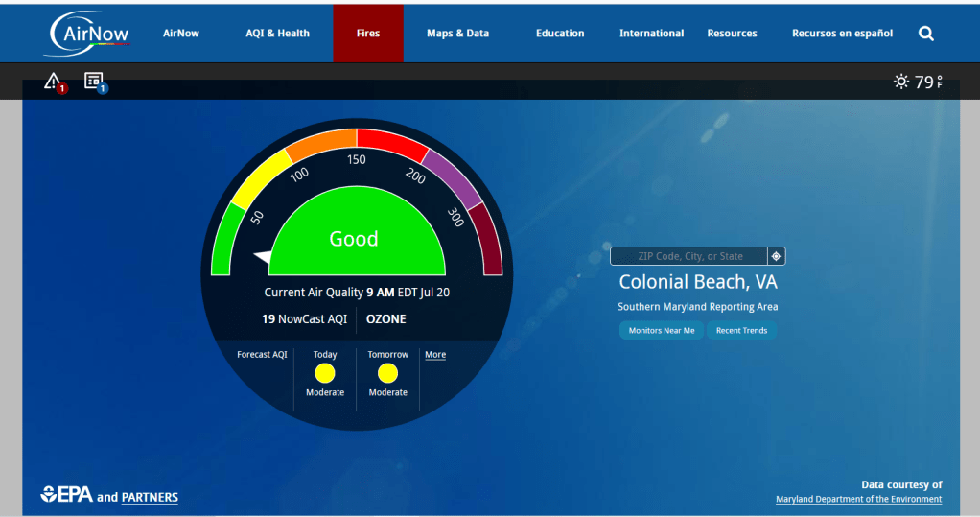The height and width of the screenshot is (517, 980).
Task: Open Maryland Department of the Environment link
Action: click(858, 499)
